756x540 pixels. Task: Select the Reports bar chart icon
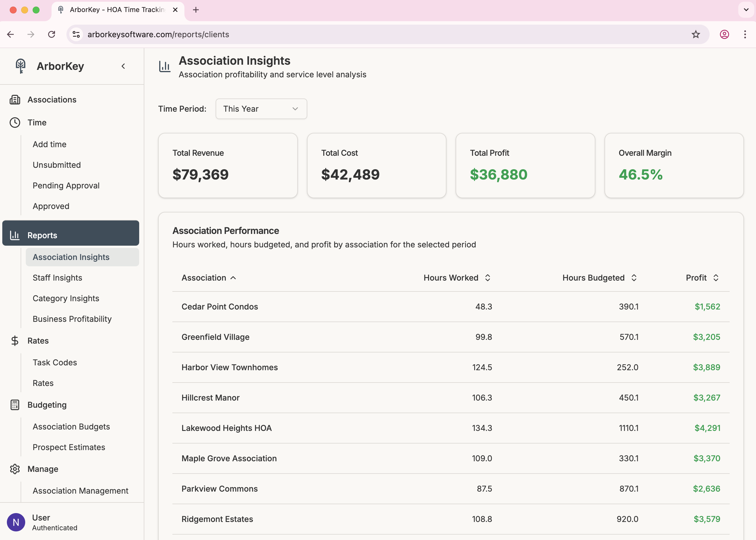tap(15, 235)
